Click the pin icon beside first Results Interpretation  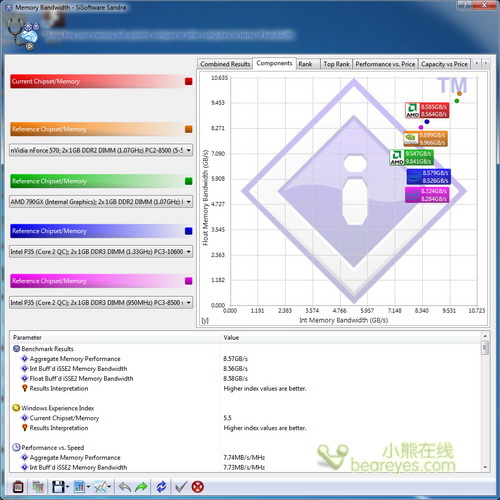pos(24,388)
